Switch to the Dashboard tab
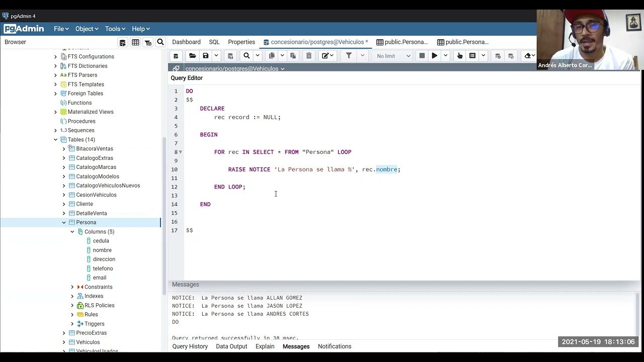Image resolution: width=644 pixels, height=362 pixels. (186, 42)
